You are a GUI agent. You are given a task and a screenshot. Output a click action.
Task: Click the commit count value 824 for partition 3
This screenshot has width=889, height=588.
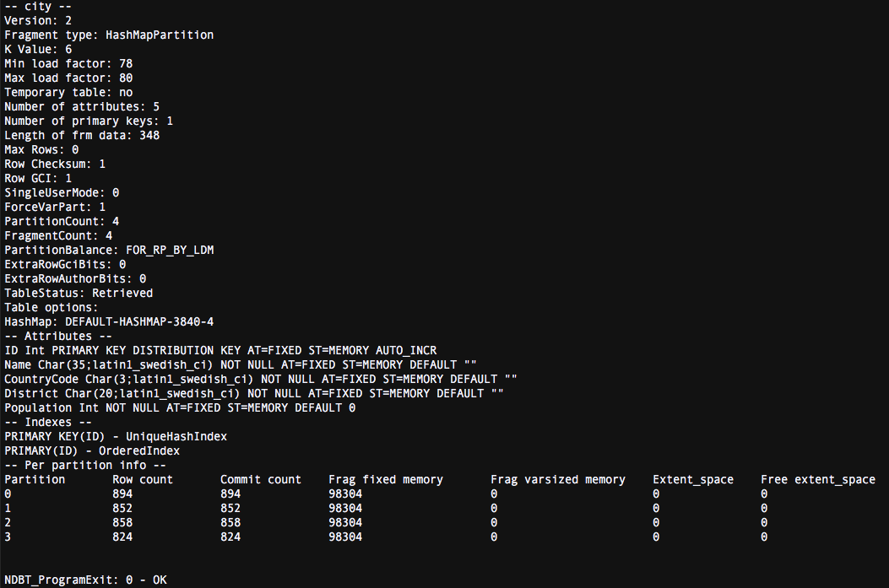click(x=230, y=537)
